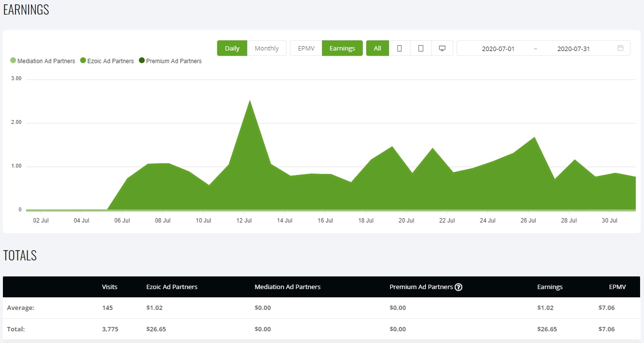Switch to Daily view

[x=232, y=48]
